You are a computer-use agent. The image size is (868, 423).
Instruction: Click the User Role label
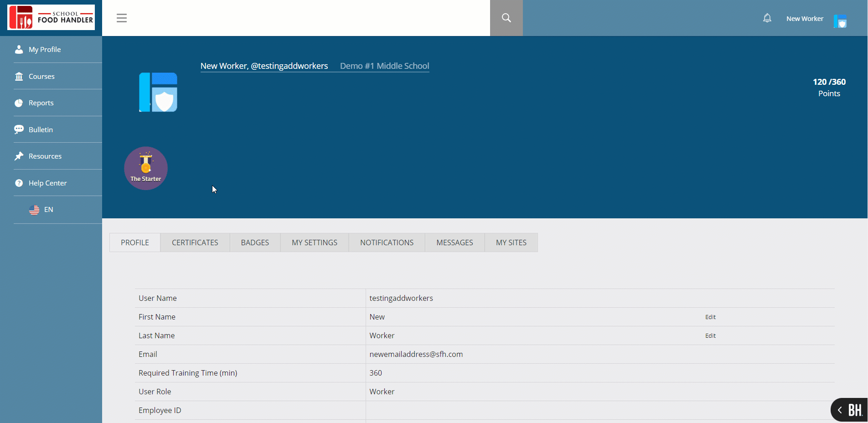155,392
